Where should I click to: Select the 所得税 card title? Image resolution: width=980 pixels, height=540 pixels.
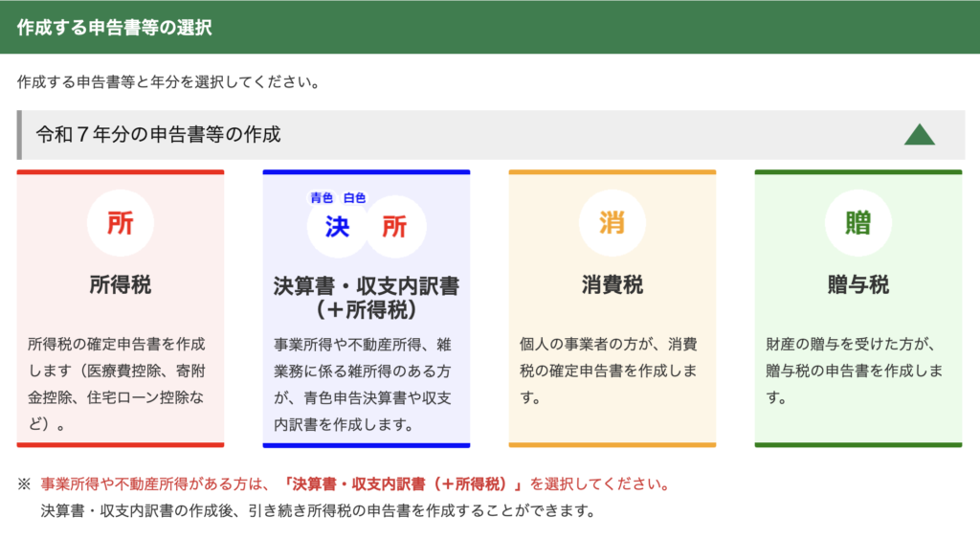click(x=120, y=284)
